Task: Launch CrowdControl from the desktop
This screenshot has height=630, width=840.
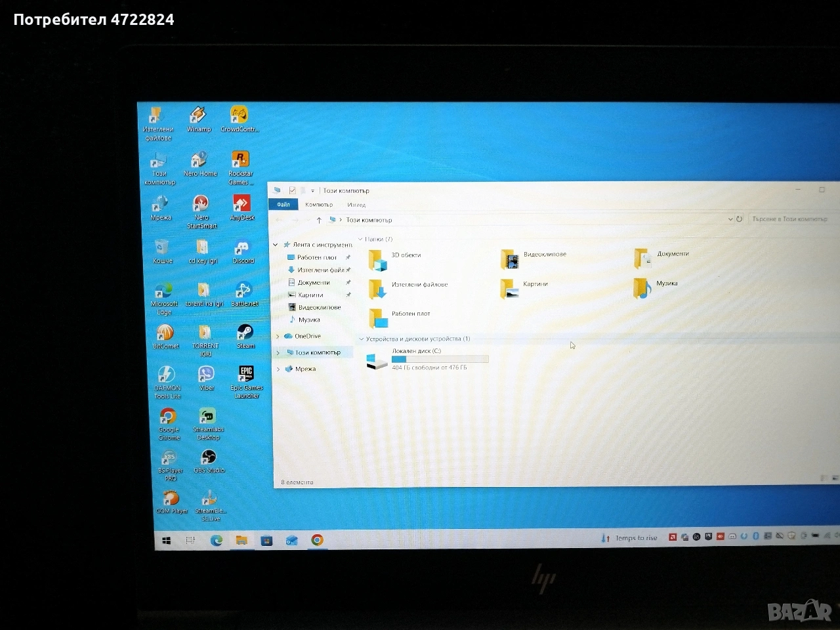Action: coord(240,119)
